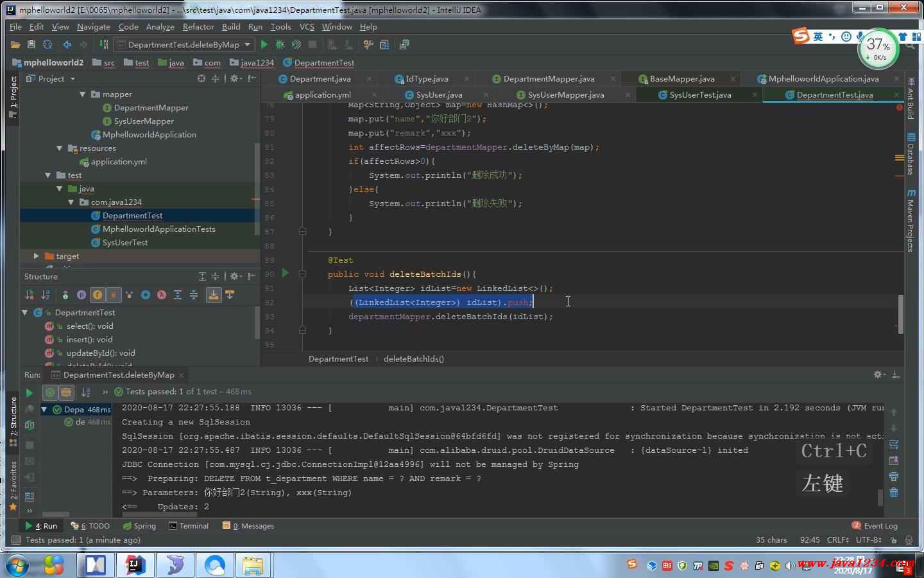Clear console with the trash icon
Screen dimensions: 924x578
tap(894, 493)
